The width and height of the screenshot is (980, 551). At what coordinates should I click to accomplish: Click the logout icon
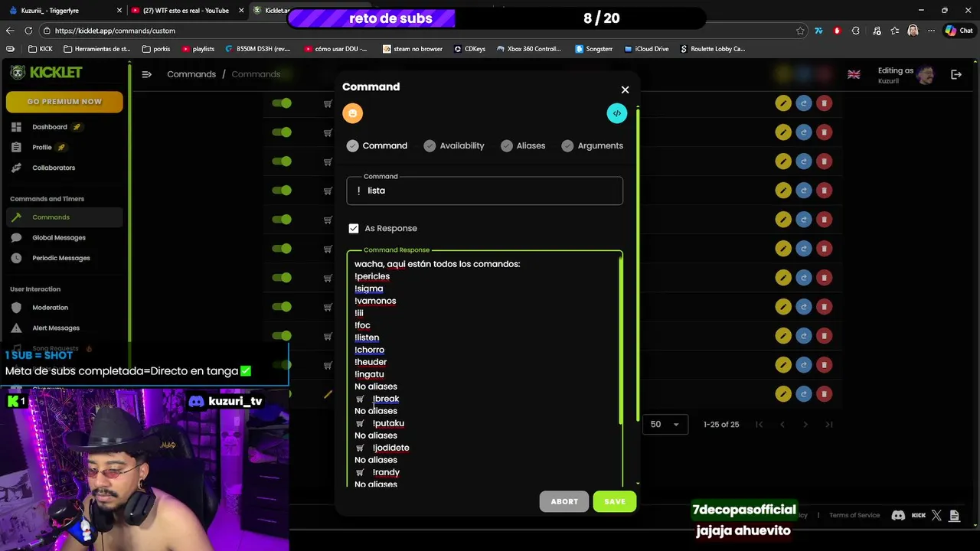pyautogui.click(x=956, y=74)
